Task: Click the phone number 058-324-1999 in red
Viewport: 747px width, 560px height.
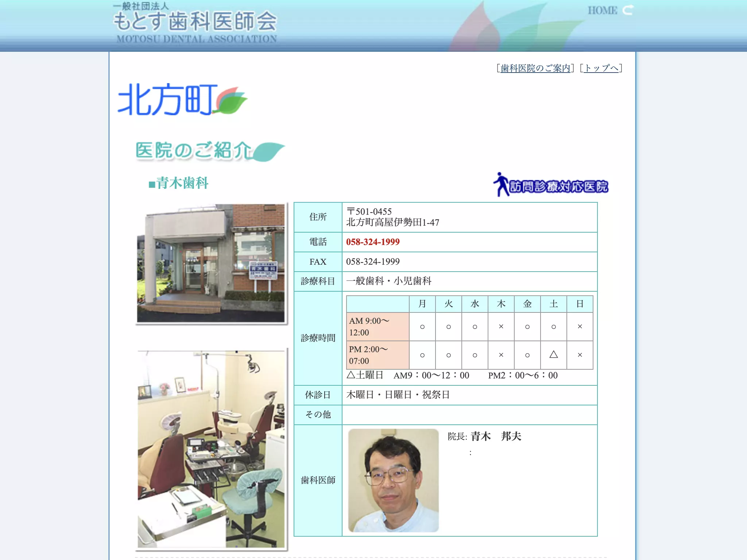Action: coord(373,242)
